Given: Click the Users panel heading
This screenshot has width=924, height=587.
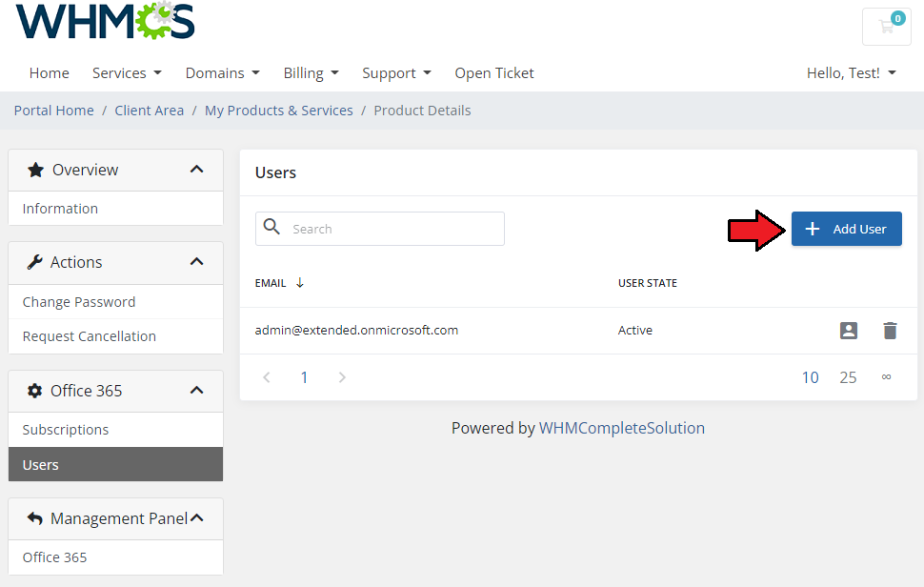Looking at the screenshot, I should [x=275, y=172].
